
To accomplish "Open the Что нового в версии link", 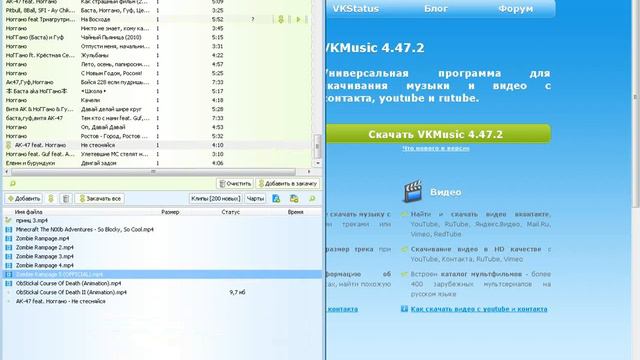I will [x=436, y=149].
